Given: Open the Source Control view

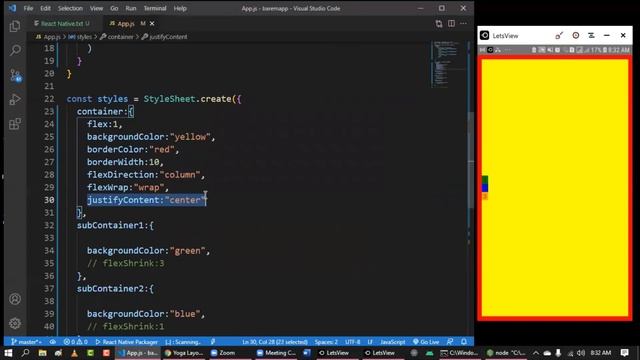Looking at the screenshot, I should (15, 75).
